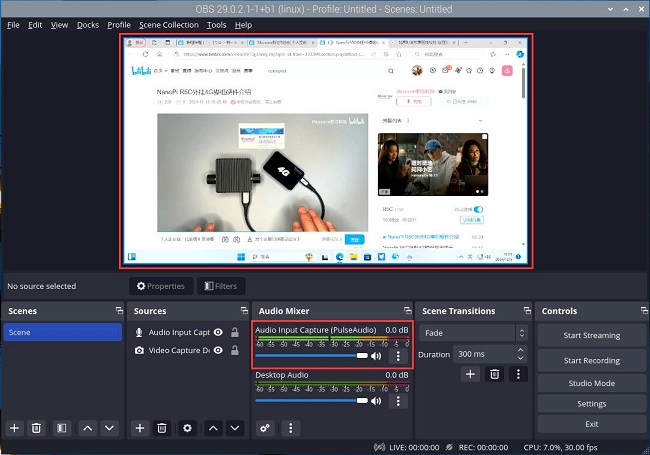This screenshot has height=455, width=650.
Task: Move the source up in the Sources list
Action: [213, 428]
